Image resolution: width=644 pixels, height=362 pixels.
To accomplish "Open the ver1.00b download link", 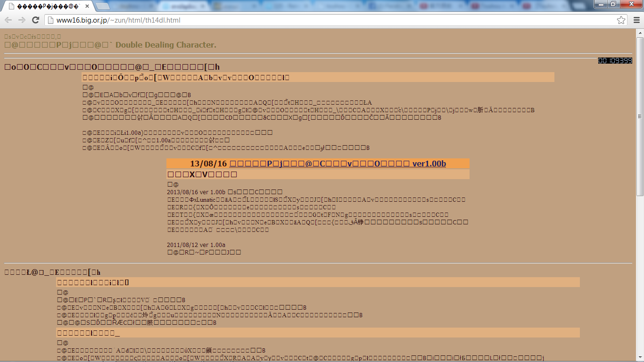I will point(338,164).
